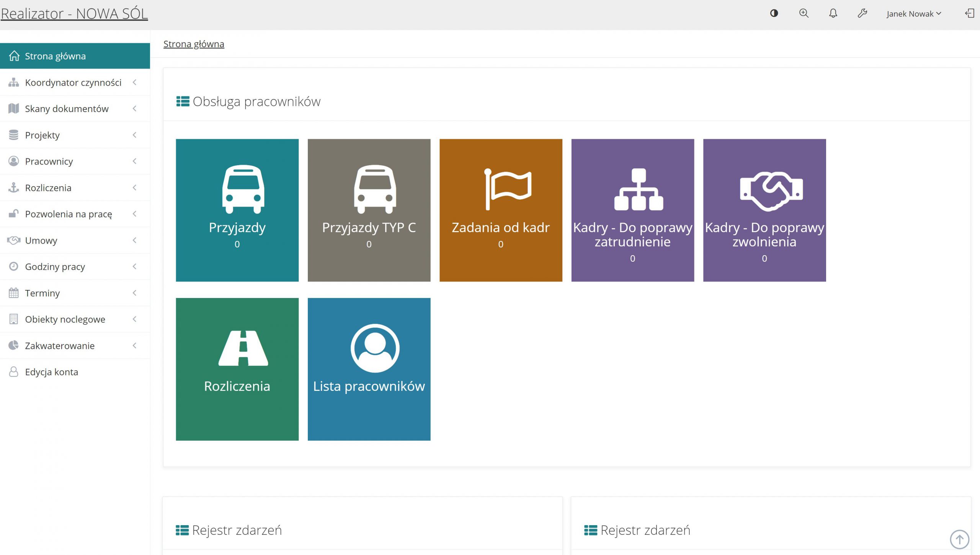
Task: Open the green Rozliczenia road tile
Action: [x=237, y=369]
